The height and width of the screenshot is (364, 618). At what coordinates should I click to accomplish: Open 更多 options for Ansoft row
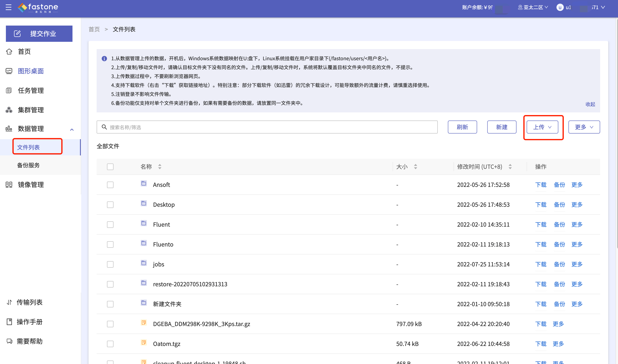tap(577, 185)
